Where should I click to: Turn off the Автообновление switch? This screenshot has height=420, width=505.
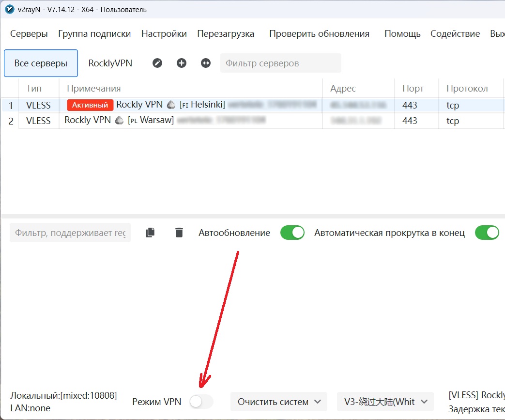click(292, 233)
